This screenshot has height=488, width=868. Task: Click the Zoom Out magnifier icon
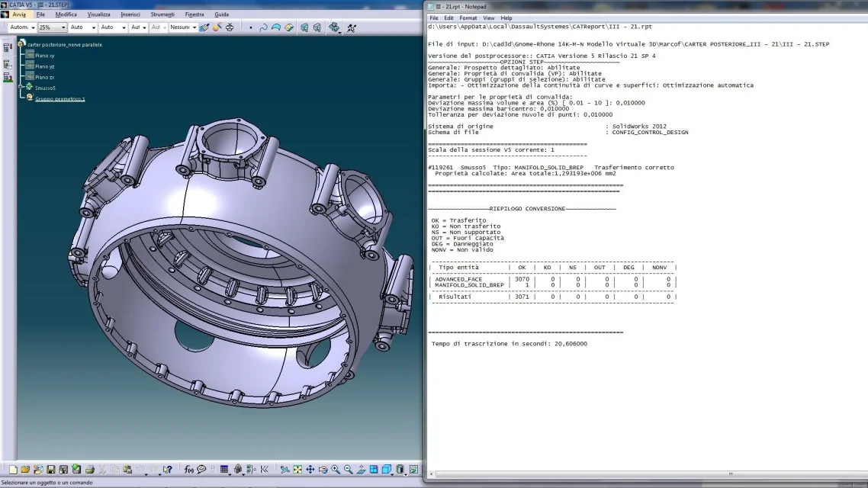[349, 470]
